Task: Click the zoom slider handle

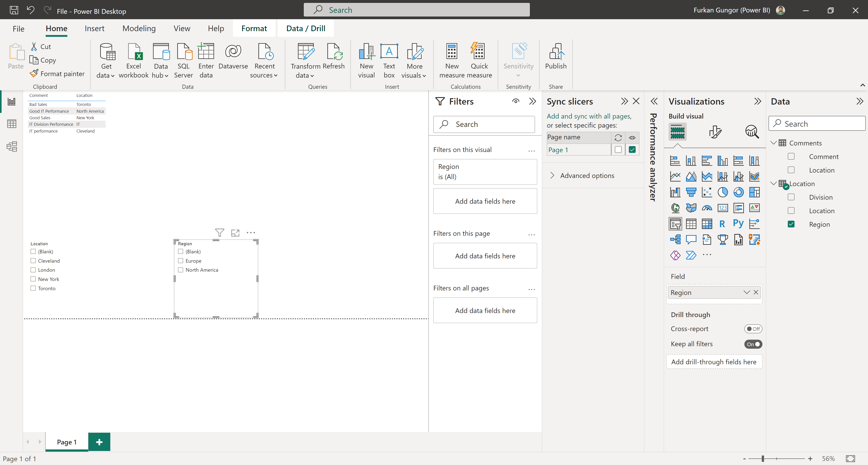Action: [762, 458]
